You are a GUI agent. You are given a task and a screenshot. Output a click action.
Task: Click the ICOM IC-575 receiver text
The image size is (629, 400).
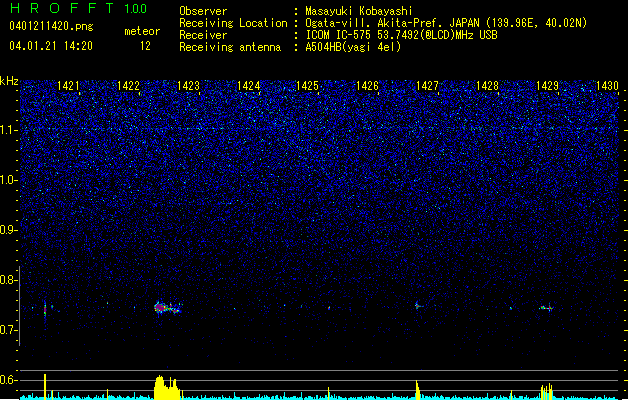point(401,35)
